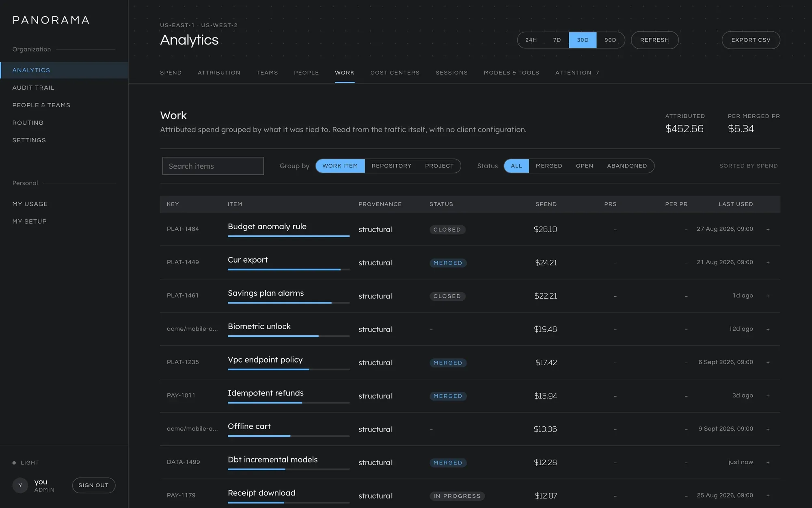The width and height of the screenshot is (812, 508).
Task: Click the $19.48 spend value
Action: click(545, 329)
